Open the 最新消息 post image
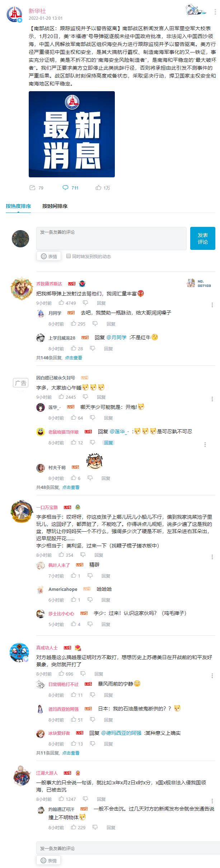This screenshot has height=868, width=220. (72, 134)
